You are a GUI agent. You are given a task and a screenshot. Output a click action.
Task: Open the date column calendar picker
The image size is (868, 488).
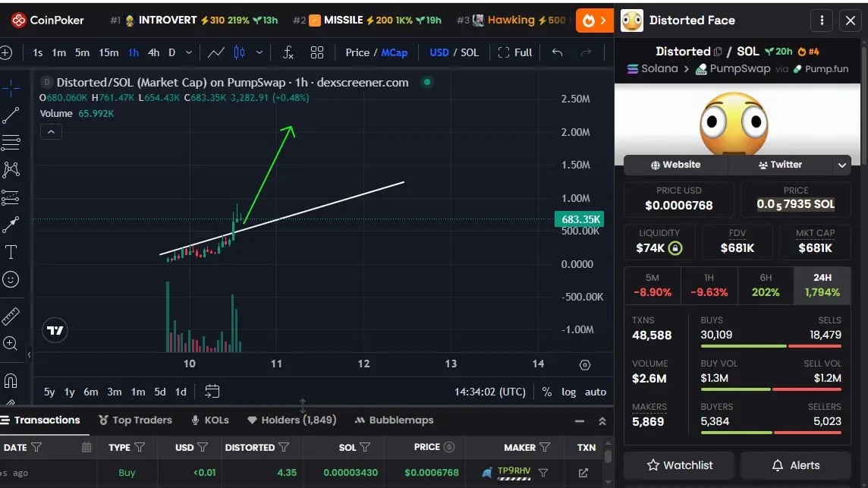(86, 447)
